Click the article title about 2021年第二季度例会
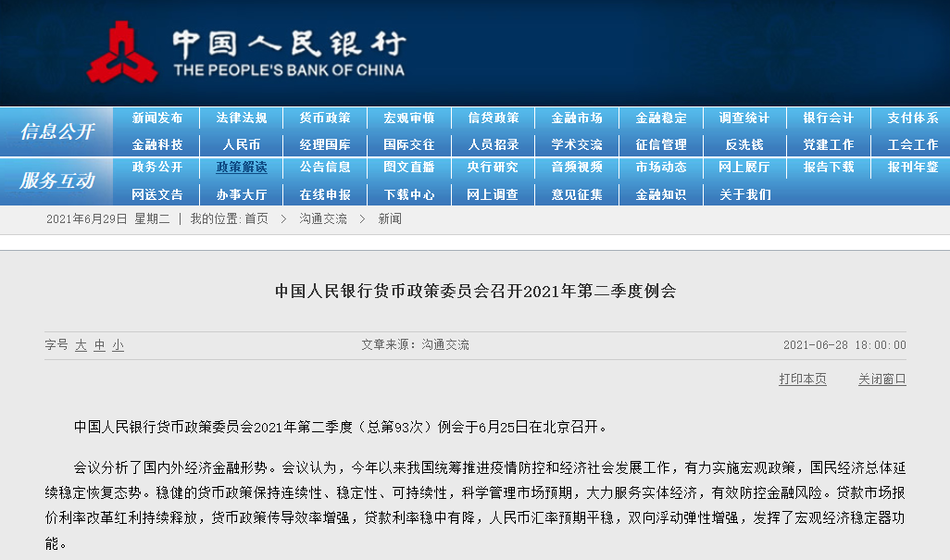Image resolution: width=950 pixels, height=560 pixels. (476, 292)
